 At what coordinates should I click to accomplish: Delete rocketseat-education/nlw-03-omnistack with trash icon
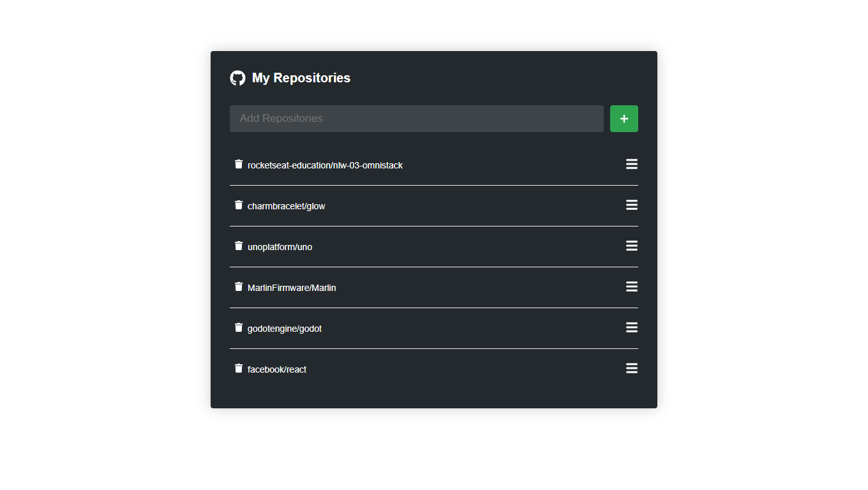coord(239,164)
